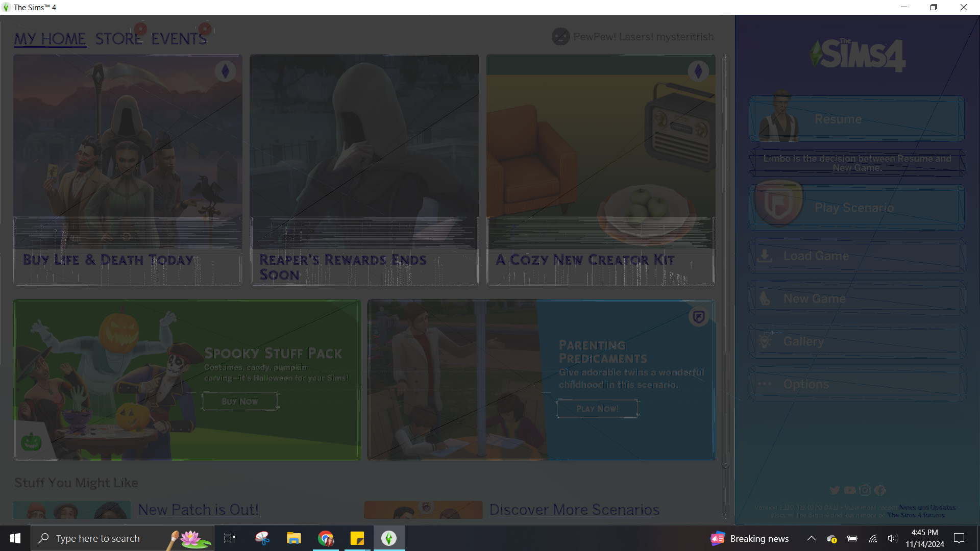Click the Options three-dots icon
This screenshot has height=551, width=980.
(x=765, y=384)
